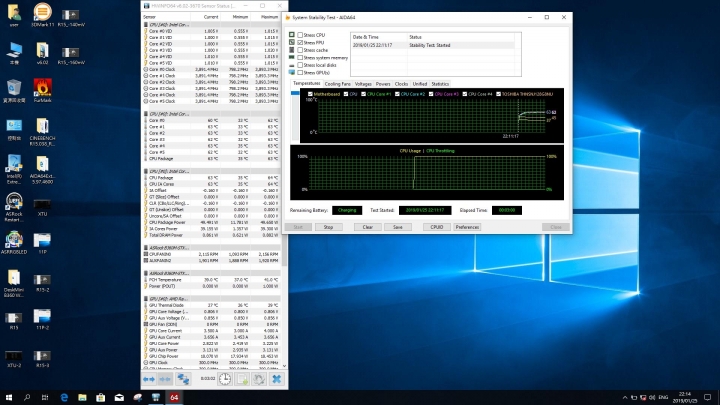Open the Intel Extreme Tuning shortcut icon
The width and height of the screenshot is (720, 405).
click(x=14, y=169)
